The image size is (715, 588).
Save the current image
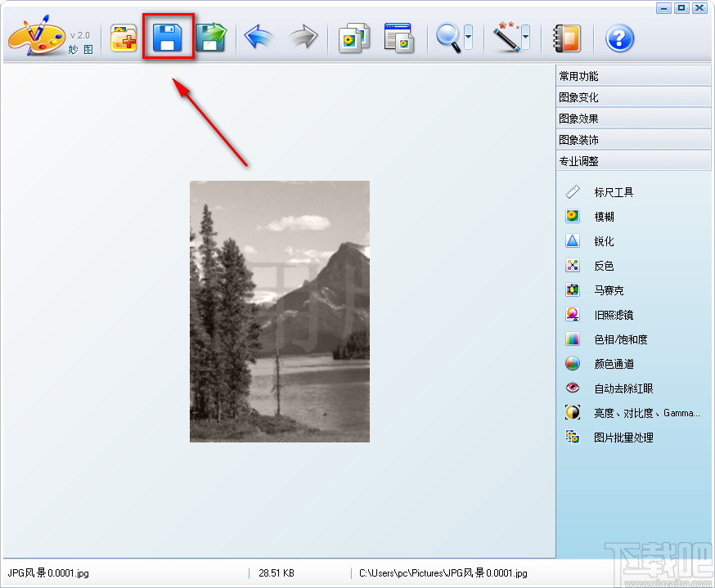pos(169,37)
